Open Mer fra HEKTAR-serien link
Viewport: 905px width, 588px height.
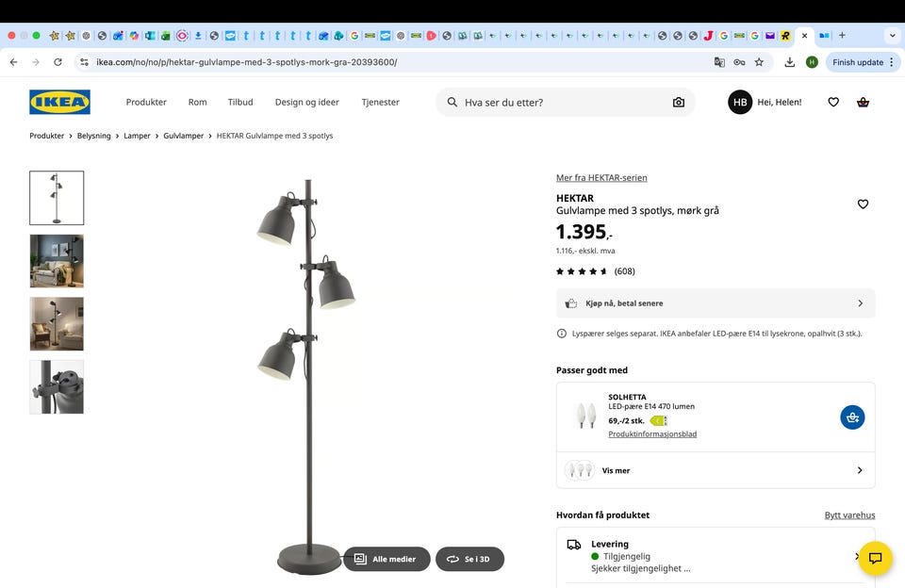[601, 177]
